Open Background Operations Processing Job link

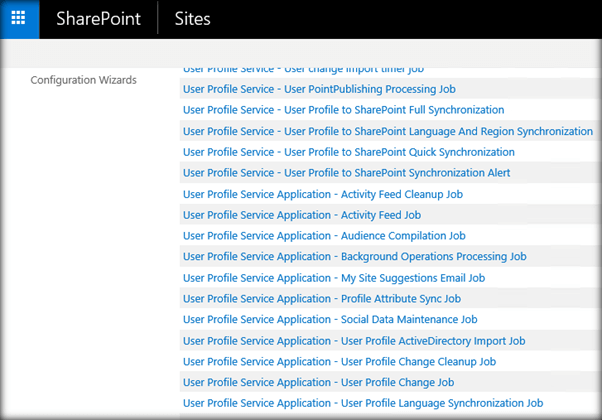click(x=354, y=257)
